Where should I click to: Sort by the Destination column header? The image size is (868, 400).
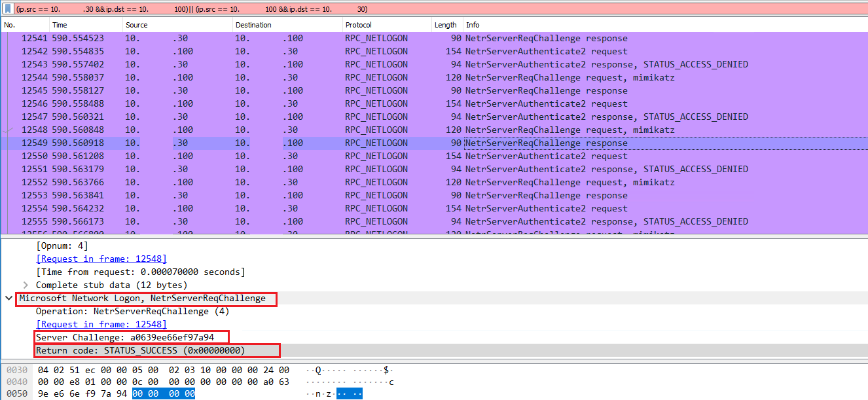click(x=287, y=25)
